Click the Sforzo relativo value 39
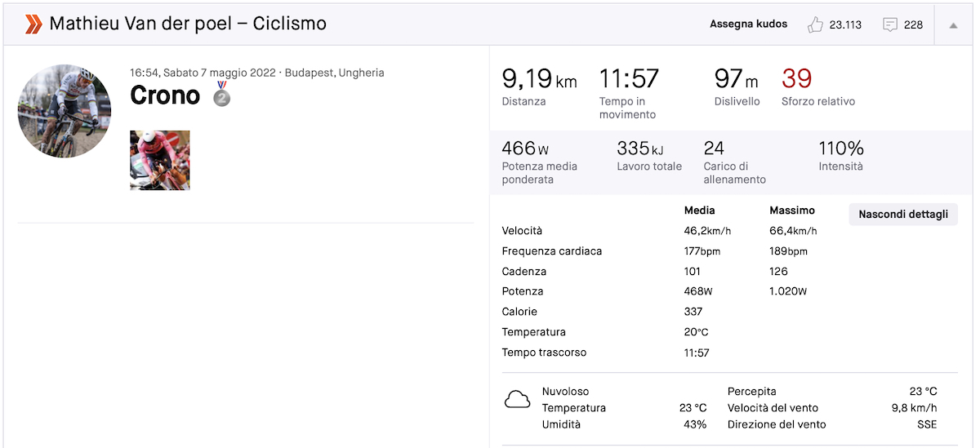The width and height of the screenshot is (980, 448). point(797,79)
